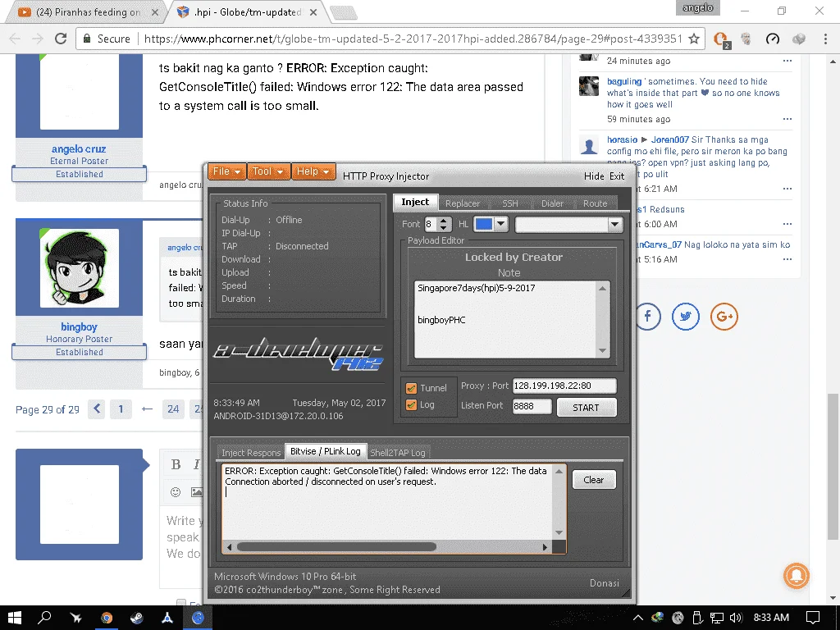
Task: Click the Donasi link
Action: pos(605,583)
